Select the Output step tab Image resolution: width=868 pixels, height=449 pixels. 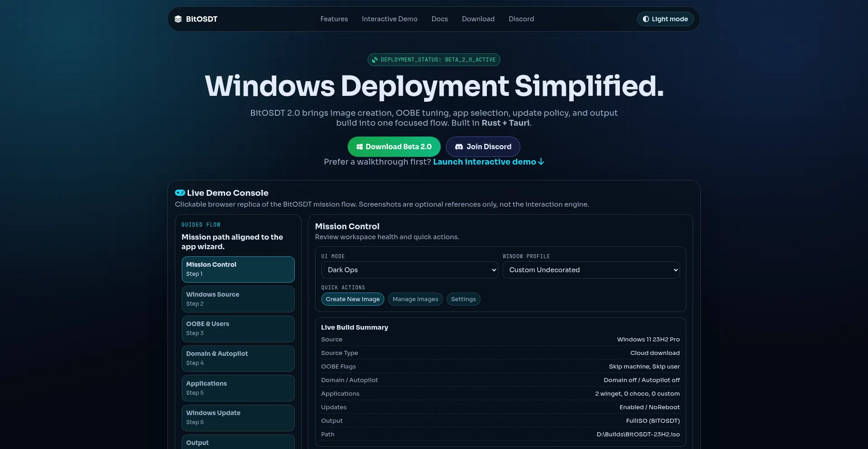[x=238, y=442]
